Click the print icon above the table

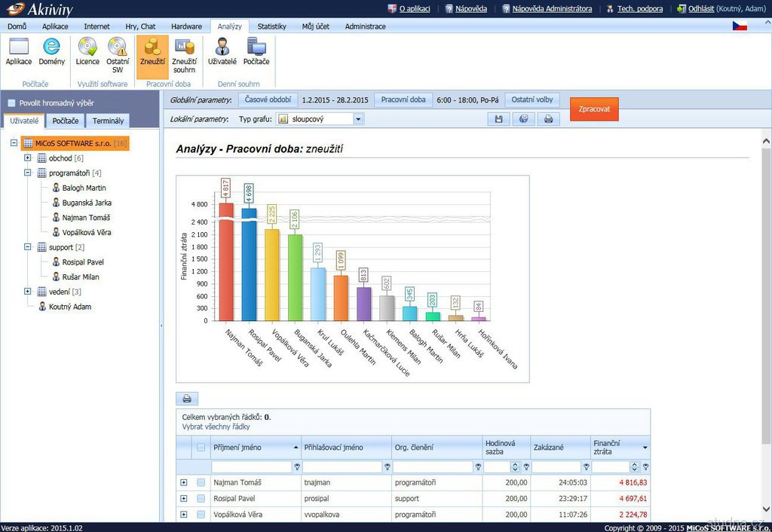click(x=187, y=399)
